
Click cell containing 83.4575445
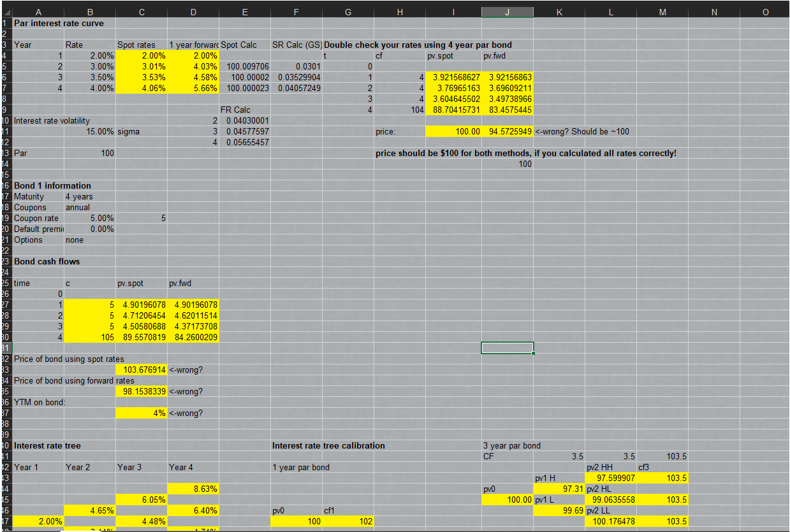click(x=508, y=110)
